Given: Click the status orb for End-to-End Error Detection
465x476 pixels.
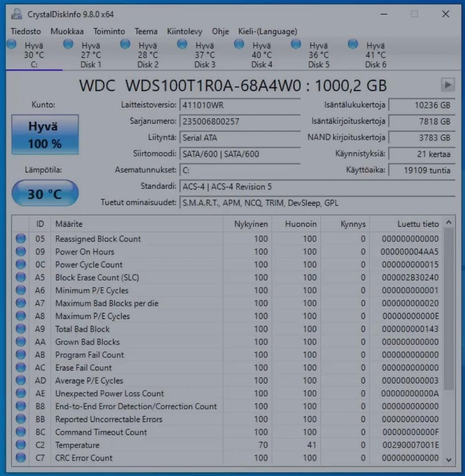Looking at the screenshot, I should pyautogui.click(x=21, y=406).
